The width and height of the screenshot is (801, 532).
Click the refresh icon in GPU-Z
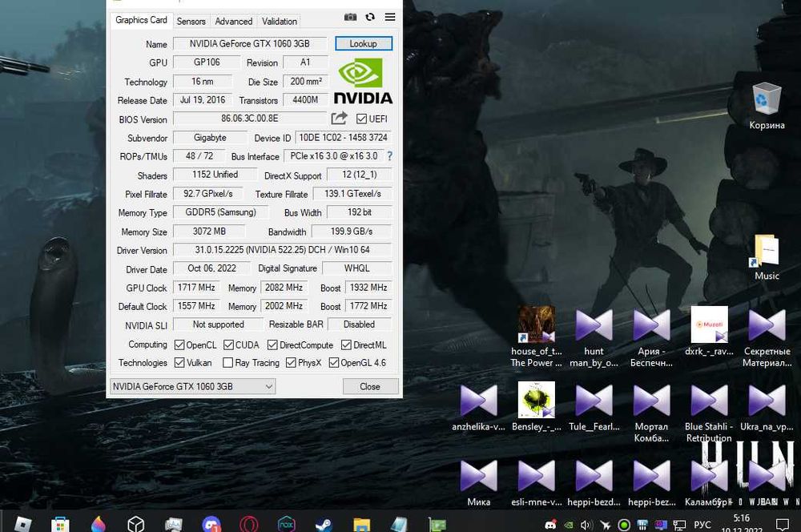[370, 17]
